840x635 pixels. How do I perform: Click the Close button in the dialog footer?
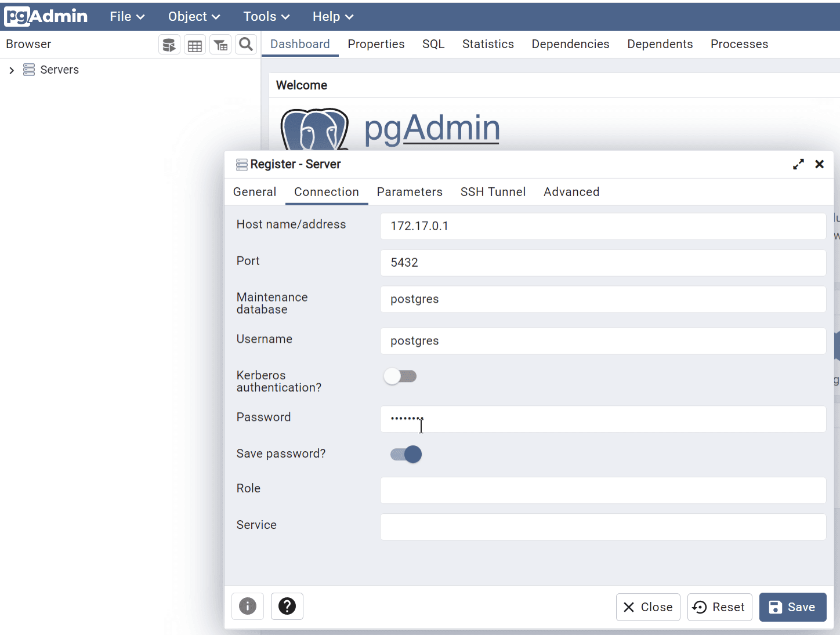click(648, 607)
